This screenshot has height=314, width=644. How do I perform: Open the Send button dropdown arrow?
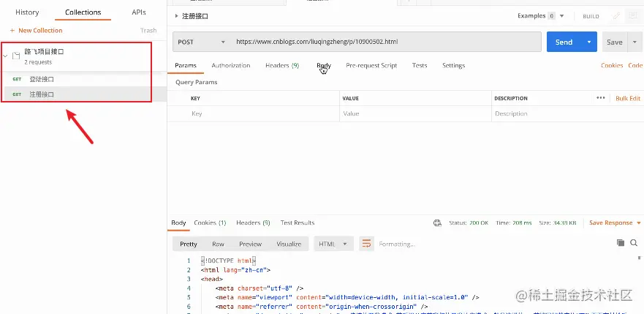tap(589, 42)
